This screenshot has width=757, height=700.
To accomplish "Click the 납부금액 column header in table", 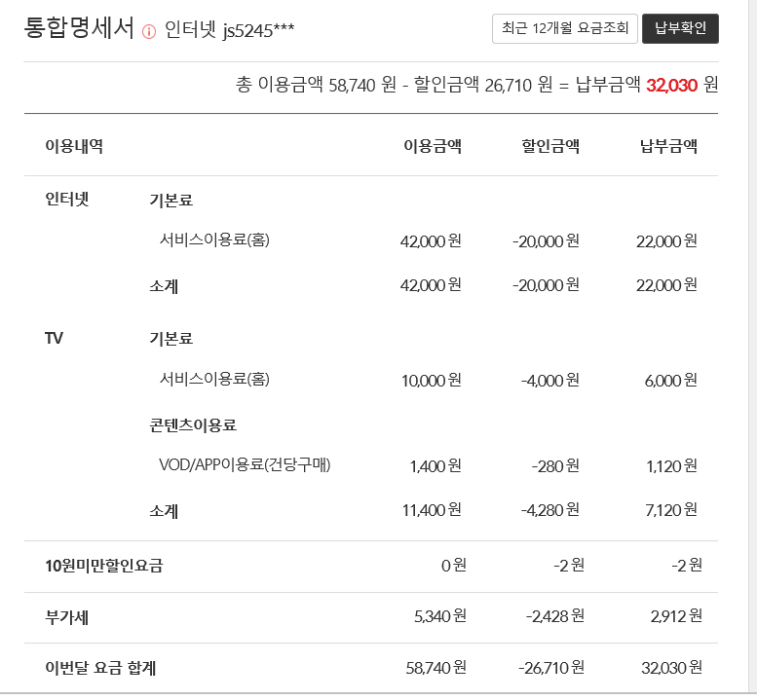I will [668, 146].
